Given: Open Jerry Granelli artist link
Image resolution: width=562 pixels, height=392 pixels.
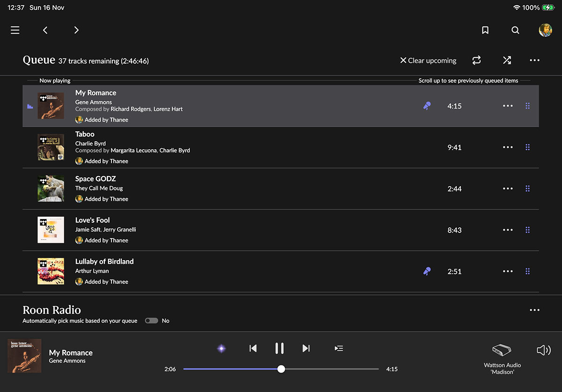Looking at the screenshot, I should [x=119, y=230].
